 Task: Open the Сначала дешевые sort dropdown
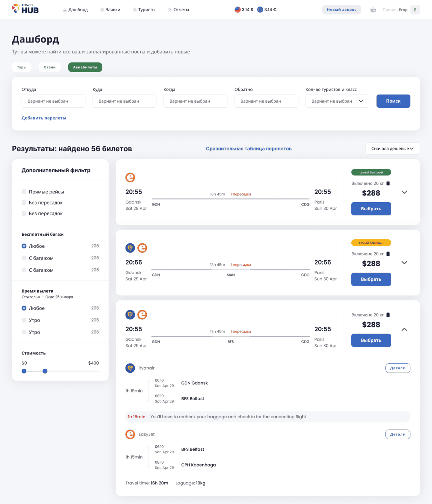(392, 149)
